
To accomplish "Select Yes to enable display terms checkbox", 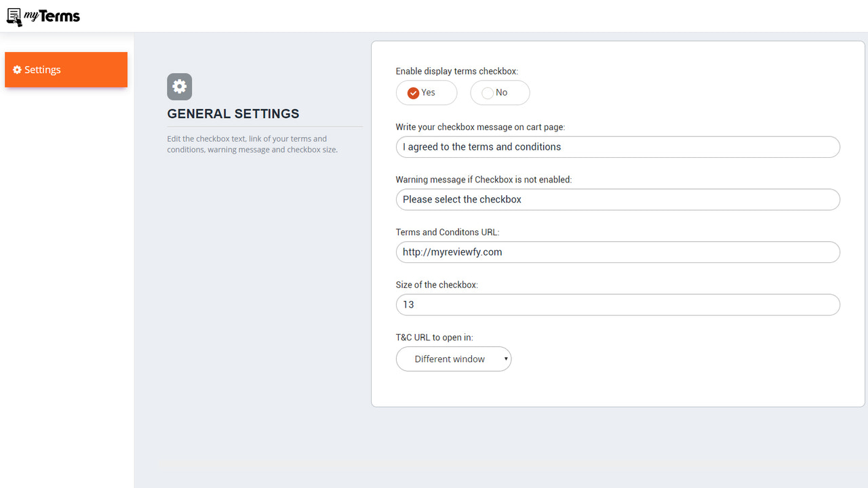I will pyautogui.click(x=426, y=92).
